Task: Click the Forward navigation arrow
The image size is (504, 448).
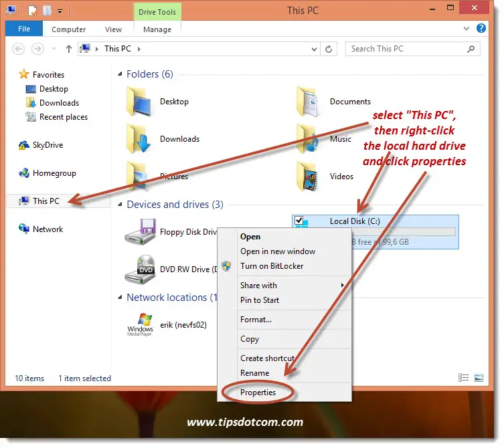Action: point(37,49)
